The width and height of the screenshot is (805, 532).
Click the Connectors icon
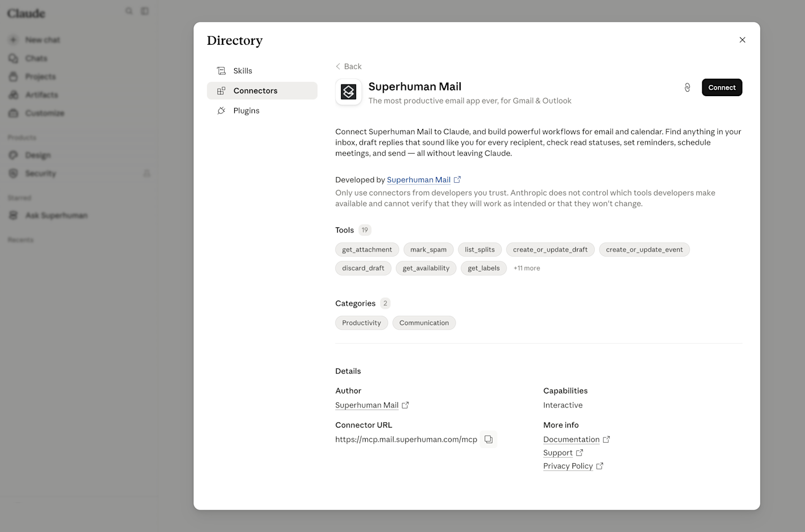click(x=221, y=91)
